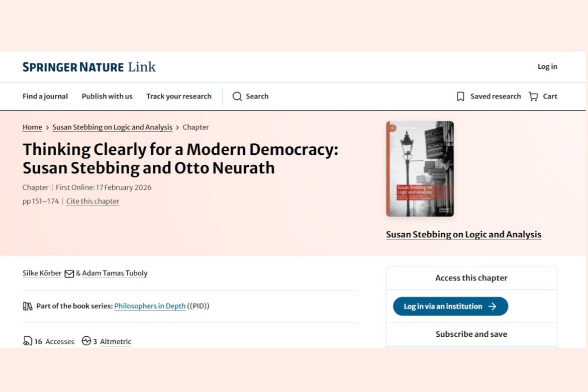The width and height of the screenshot is (588, 392).
Task: Open the shopping cart icon
Action: pos(533,96)
